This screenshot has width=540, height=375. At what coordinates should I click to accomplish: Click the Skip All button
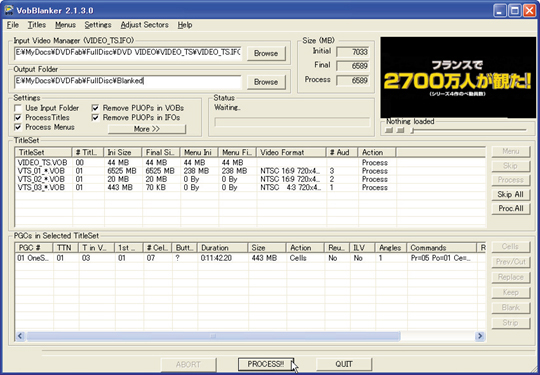510,194
